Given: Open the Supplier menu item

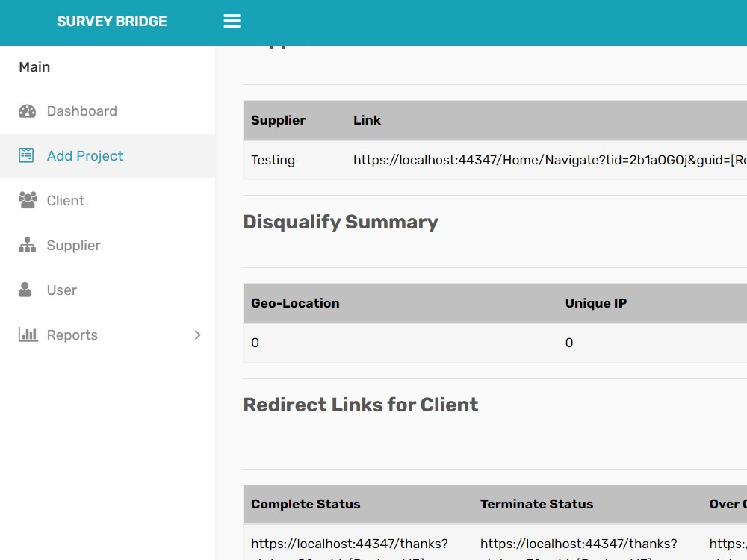Looking at the screenshot, I should coord(108,245).
